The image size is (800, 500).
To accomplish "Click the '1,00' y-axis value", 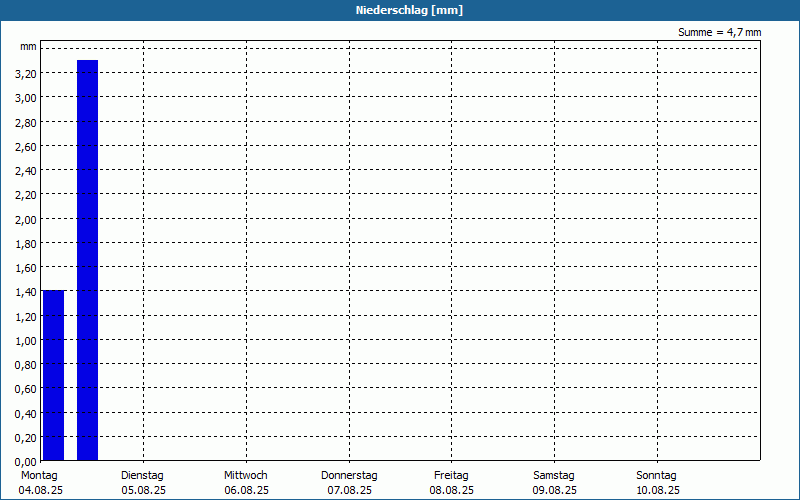I will [26, 341].
